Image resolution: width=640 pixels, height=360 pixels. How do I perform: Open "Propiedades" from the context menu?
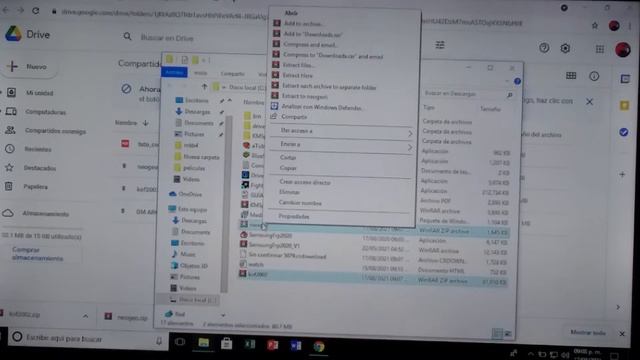coord(293,216)
